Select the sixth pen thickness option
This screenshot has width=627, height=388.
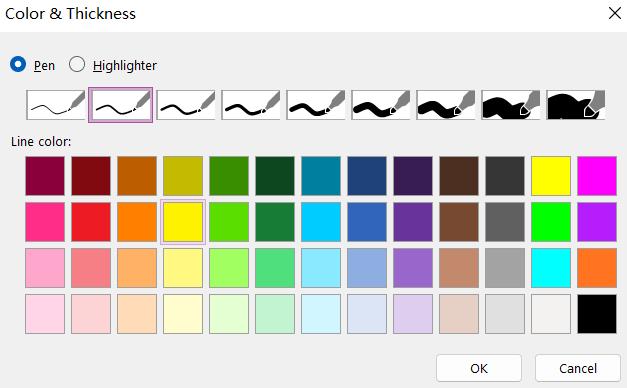tap(381, 105)
